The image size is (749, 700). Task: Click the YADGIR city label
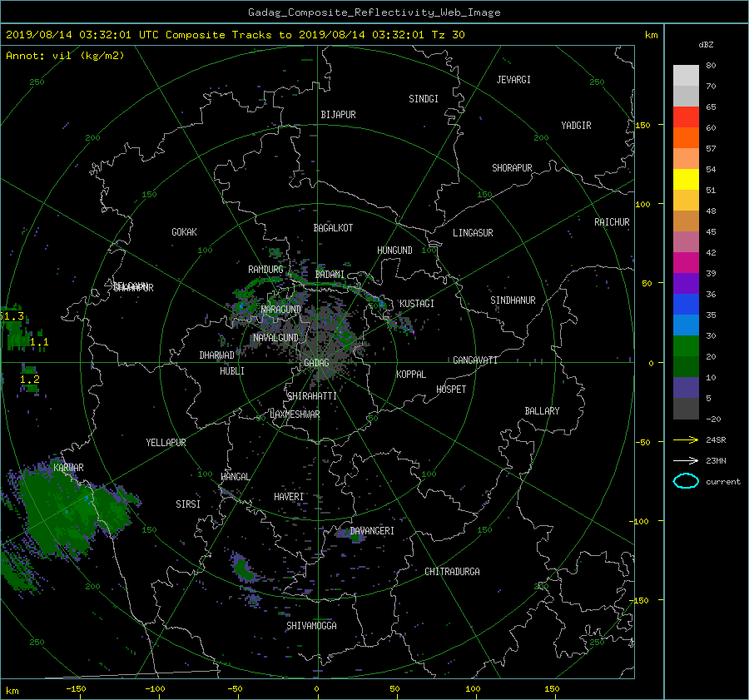576,126
